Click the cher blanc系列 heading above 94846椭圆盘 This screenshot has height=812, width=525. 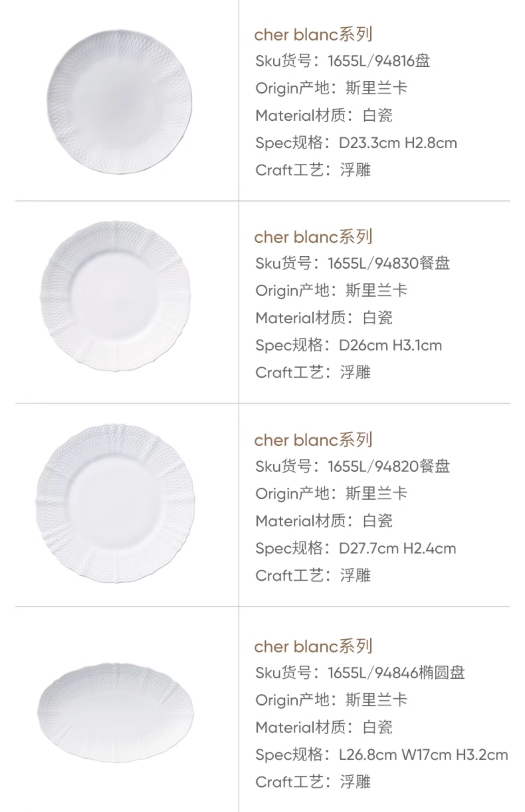coord(313,646)
